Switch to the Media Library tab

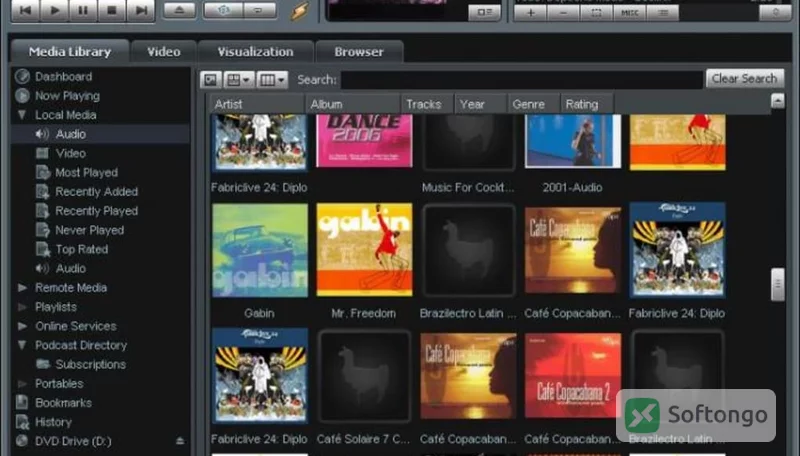coord(70,52)
